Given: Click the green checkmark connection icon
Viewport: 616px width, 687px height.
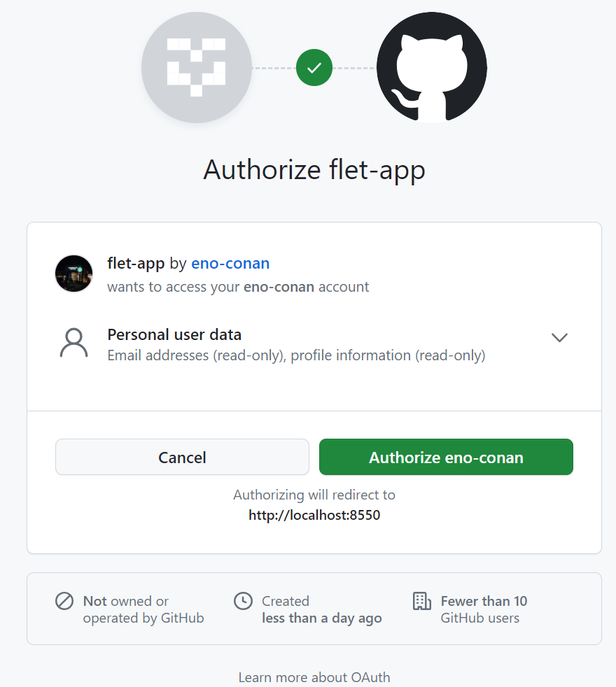Looking at the screenshot, I should (314, 68).
